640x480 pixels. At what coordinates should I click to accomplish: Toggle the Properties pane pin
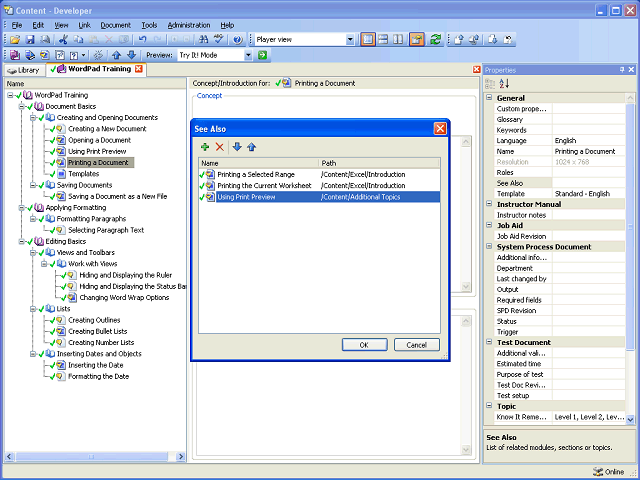pos(622,70)
